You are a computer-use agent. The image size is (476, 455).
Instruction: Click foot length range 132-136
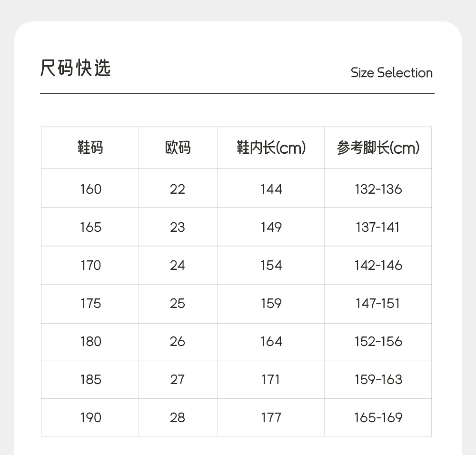point(378,189)
